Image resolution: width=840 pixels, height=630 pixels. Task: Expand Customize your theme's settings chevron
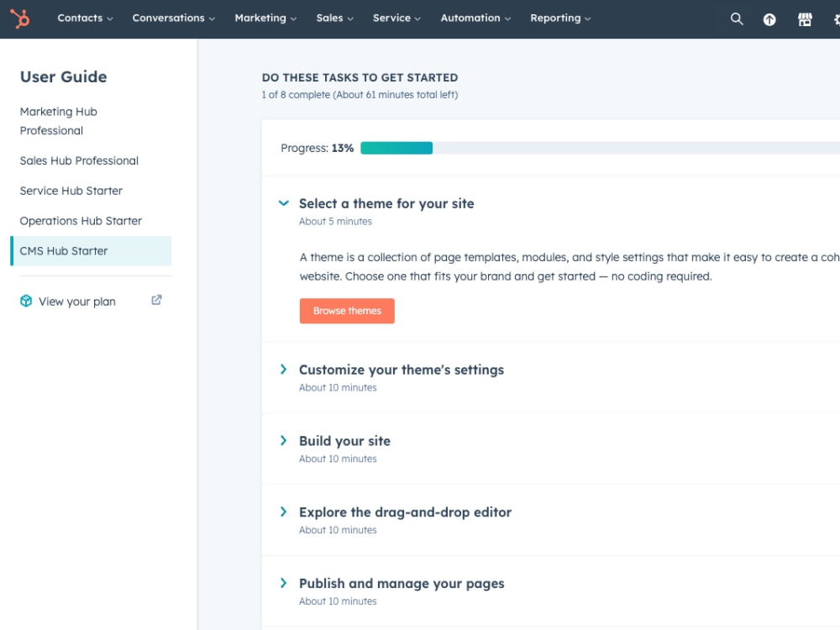tap(283, 369)
